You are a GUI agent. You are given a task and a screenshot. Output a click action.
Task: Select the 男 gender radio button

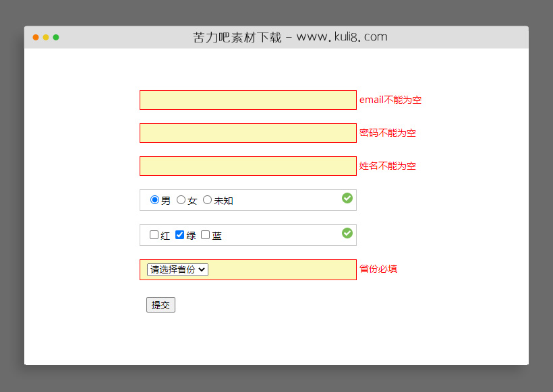pyautogui.click(x=154, y=199)
